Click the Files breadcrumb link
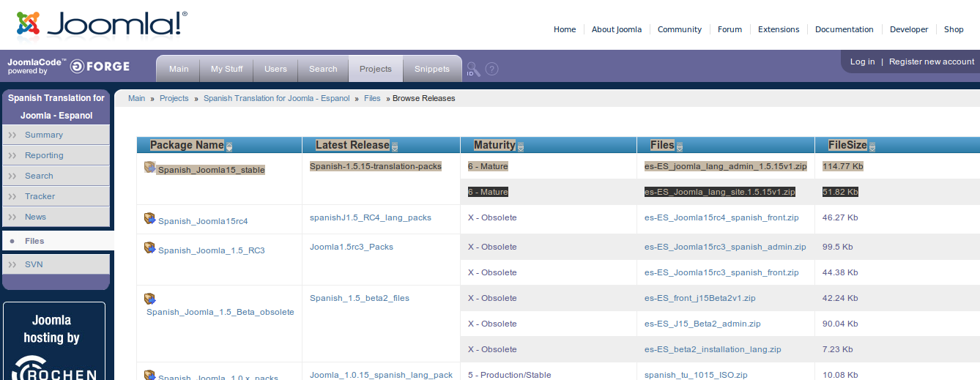 point(372,98)
